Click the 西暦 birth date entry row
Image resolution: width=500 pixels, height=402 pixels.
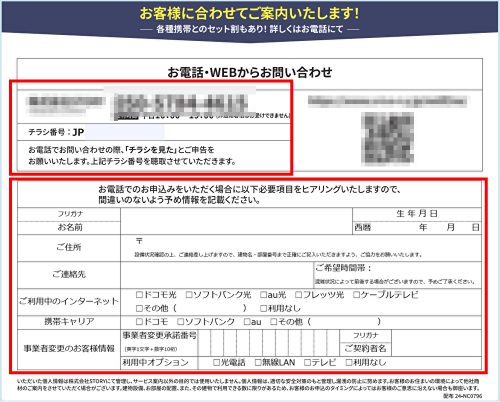tap(417, 228)
